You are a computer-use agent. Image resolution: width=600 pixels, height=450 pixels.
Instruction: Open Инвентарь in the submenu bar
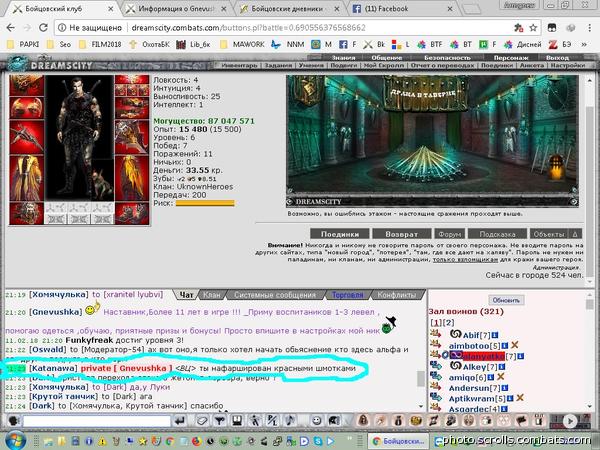(239, 65)
